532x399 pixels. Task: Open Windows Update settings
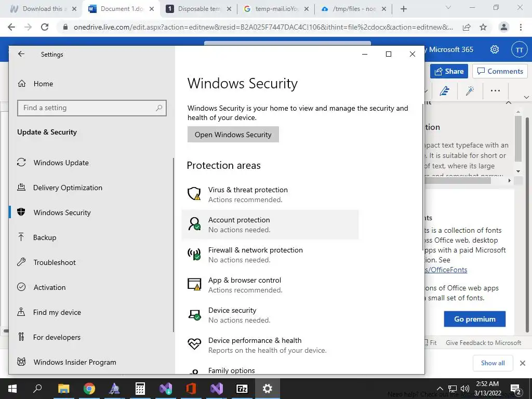click(x=61, y=163)
